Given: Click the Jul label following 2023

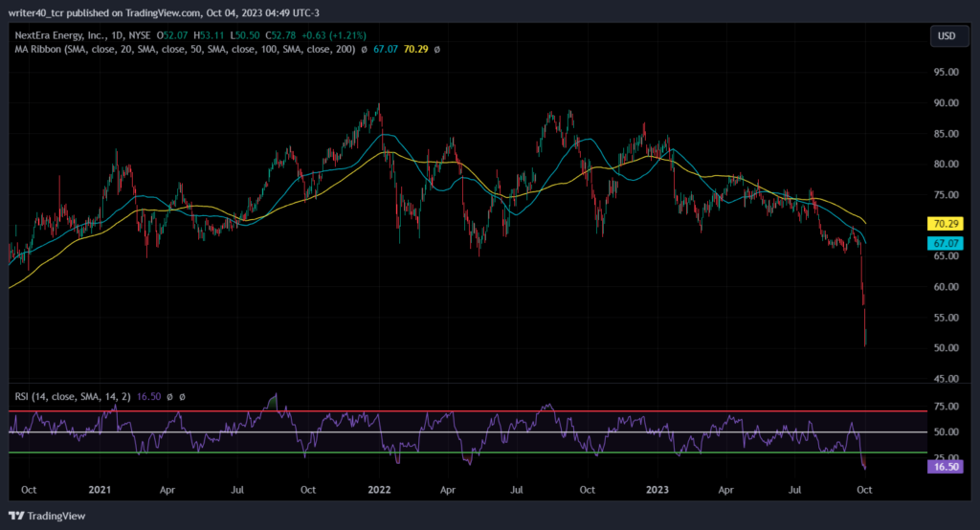Looking at the screenshot, I should click(x=794, y=490).
